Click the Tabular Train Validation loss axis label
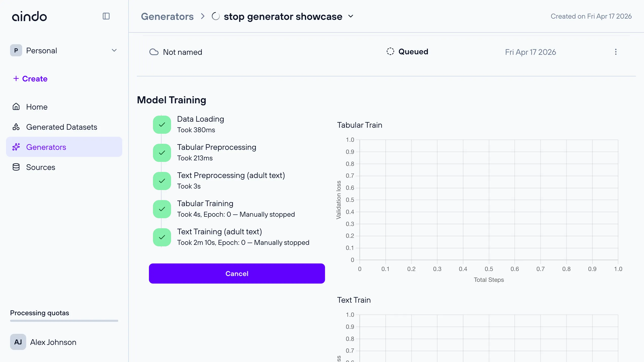This screenshot has width=644, height=362. 339,200
